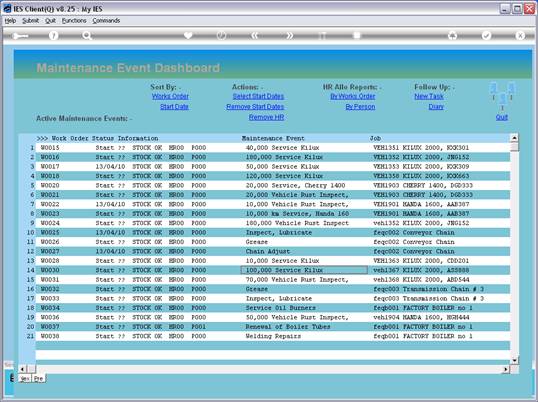
Task: Open HR Allo report By Person
Action: point(360,107)
